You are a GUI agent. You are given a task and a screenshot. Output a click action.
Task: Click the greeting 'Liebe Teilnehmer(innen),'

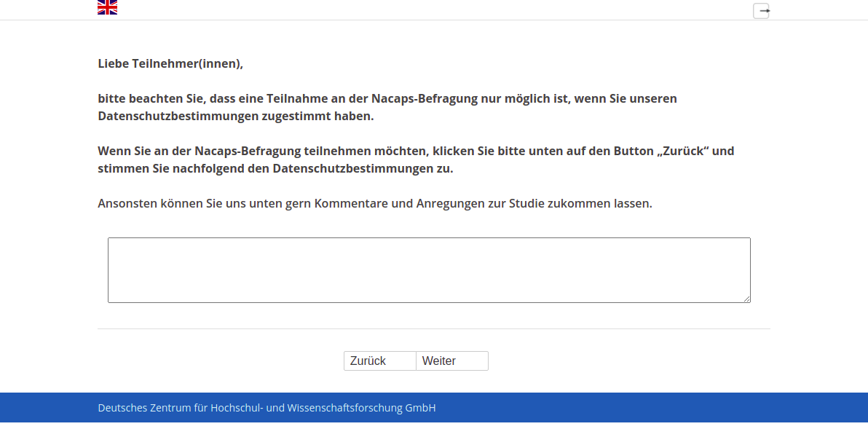[170, 63]
